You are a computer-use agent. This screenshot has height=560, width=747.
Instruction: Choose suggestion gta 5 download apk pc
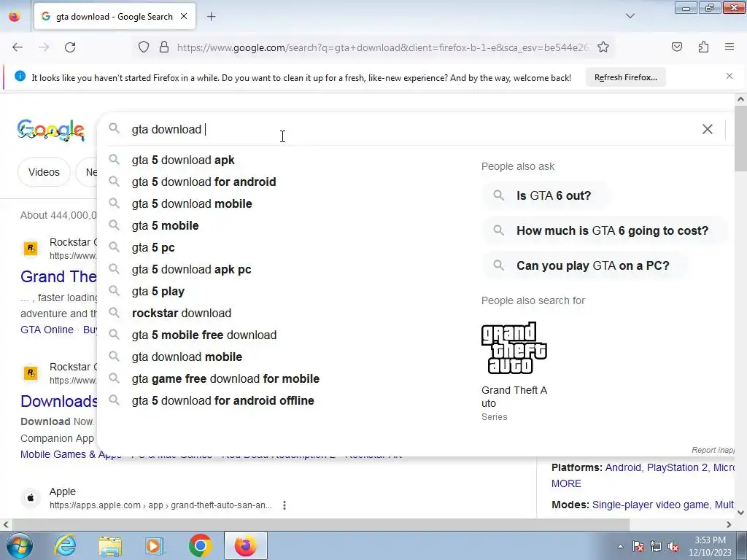click(x=192, y=270)
